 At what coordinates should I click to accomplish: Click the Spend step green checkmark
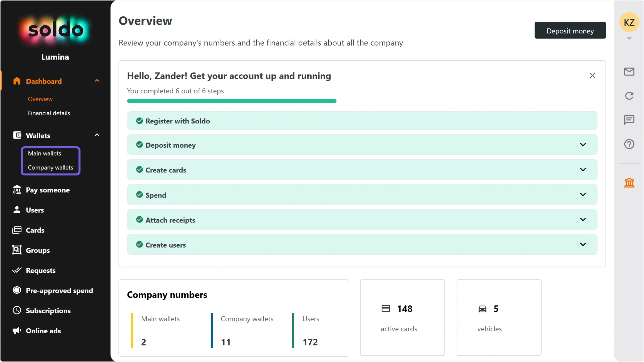point(139,195)
